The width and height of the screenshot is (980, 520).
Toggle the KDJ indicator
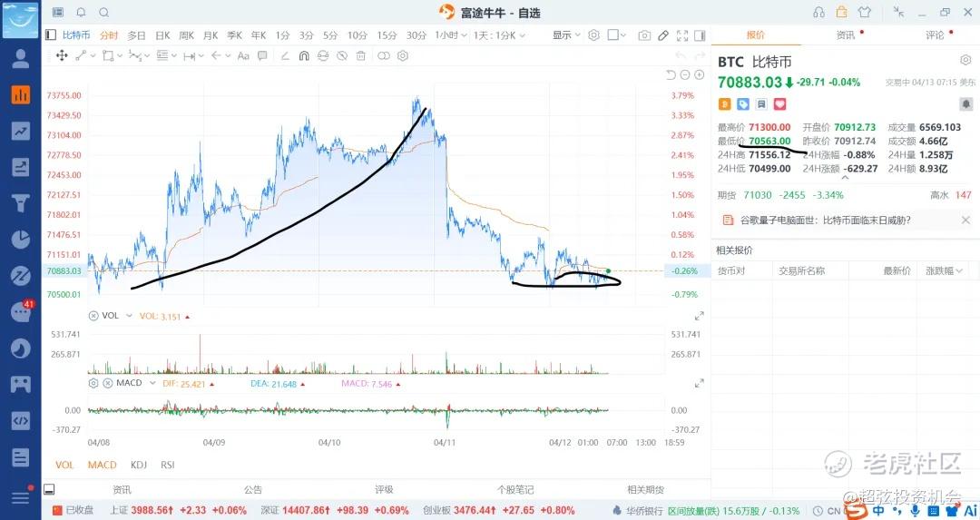138,465
